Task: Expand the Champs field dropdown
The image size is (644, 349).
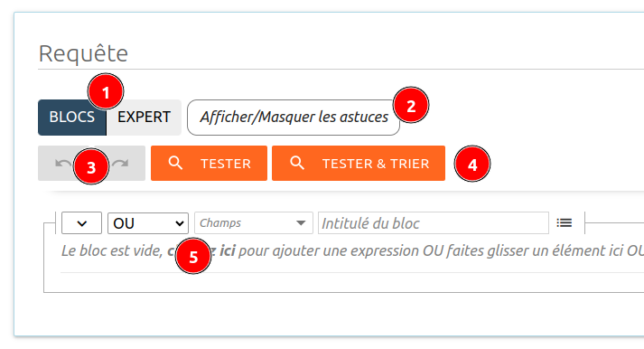Action: pyautogui.click(x=254, y=223)
